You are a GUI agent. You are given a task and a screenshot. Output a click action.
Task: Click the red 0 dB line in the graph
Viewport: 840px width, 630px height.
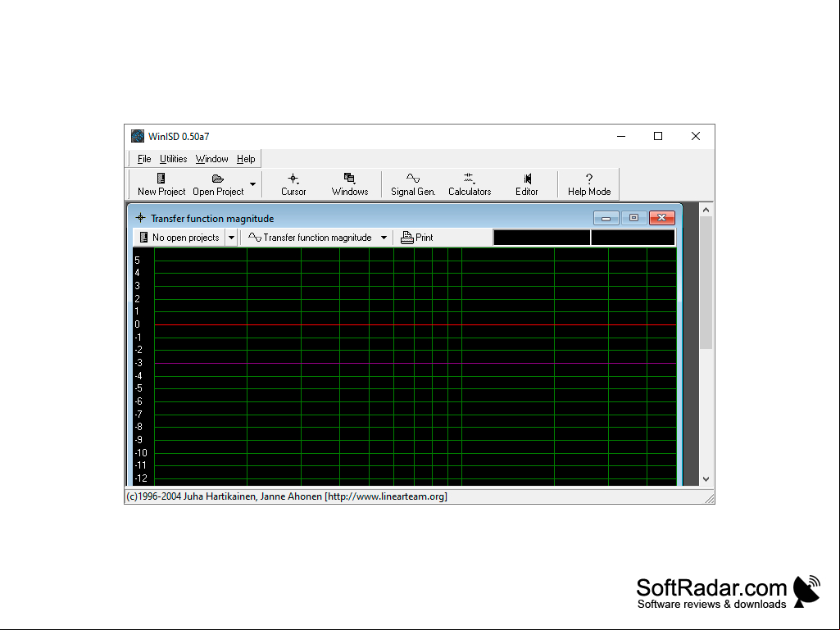point(415,324)
